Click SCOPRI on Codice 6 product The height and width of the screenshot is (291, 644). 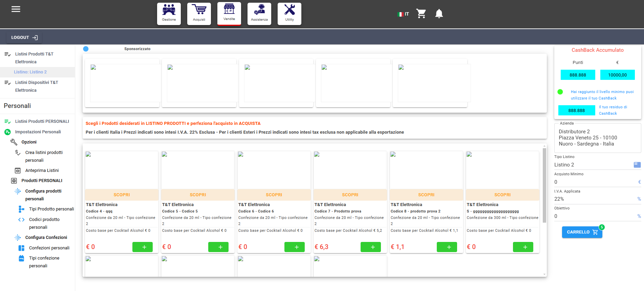(x=274, y=195)
